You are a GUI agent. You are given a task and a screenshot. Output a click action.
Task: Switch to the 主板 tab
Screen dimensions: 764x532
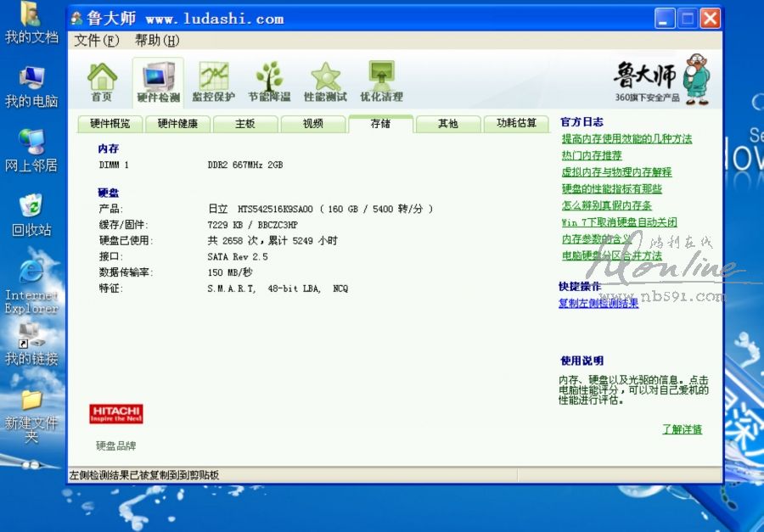[x=245, y=124]
